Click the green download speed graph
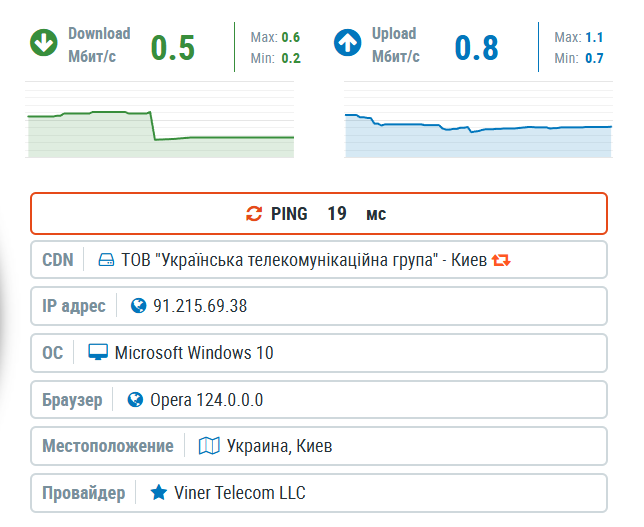Viewport: 644px width, 527px height. [x=160, y=120]
